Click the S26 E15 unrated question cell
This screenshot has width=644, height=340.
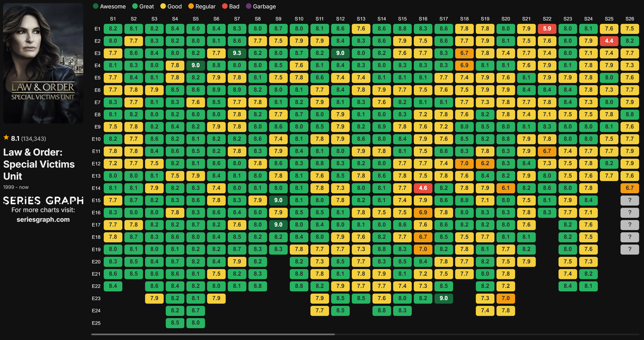630,200
